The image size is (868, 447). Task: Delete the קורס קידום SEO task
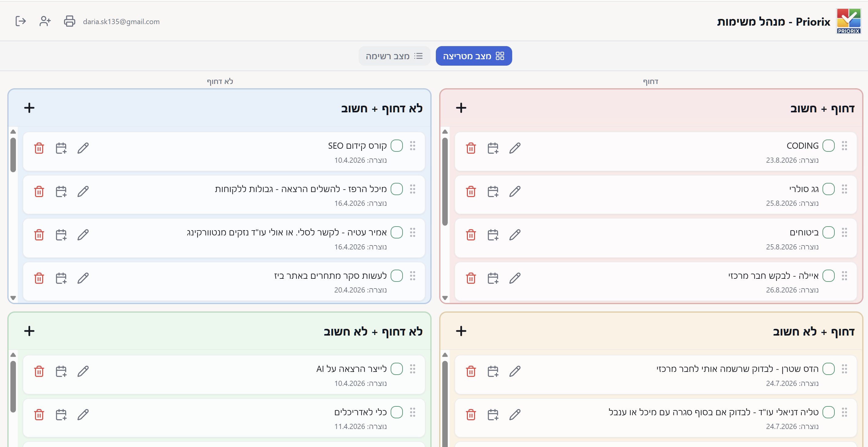click(39, 148)
